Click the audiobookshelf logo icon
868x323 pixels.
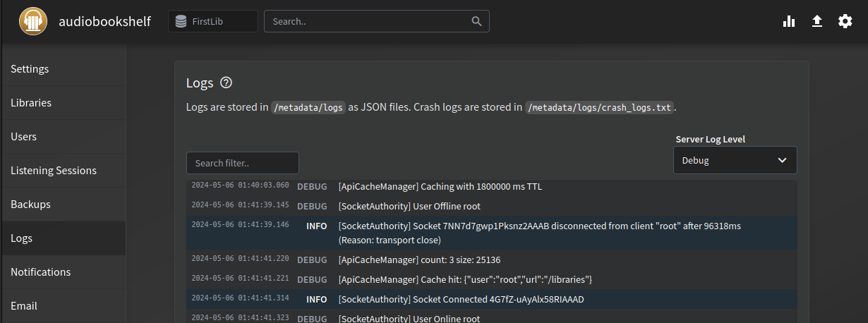(x=32, y=21)
